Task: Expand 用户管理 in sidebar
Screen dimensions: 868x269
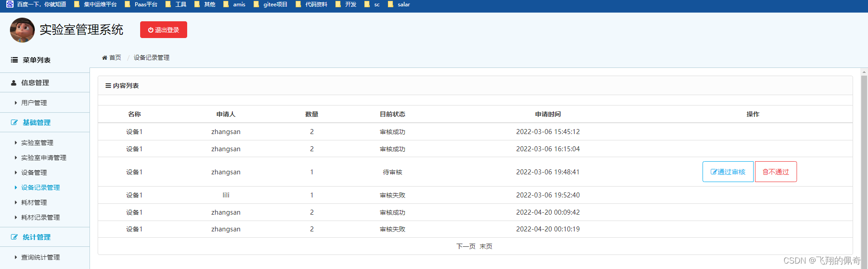Action: pyautogui.click(x=34, y=103)
